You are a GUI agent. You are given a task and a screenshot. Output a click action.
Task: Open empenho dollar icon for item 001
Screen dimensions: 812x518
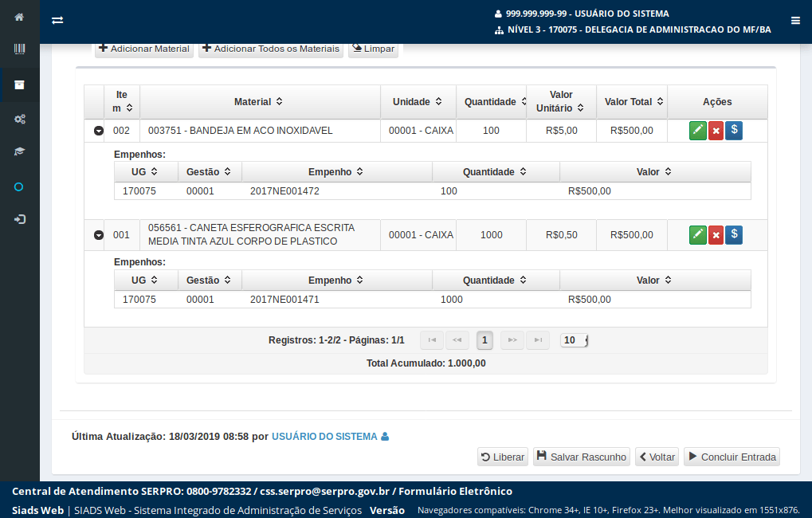tap(734, 235)
